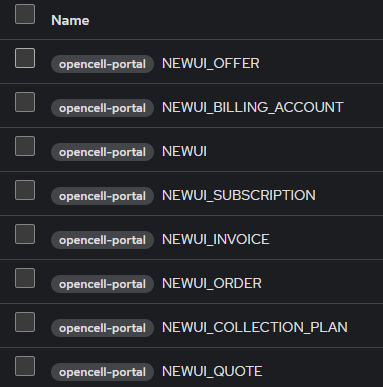
Task: Open the NEWUI_OFFER role
Action: click(210, 63)
